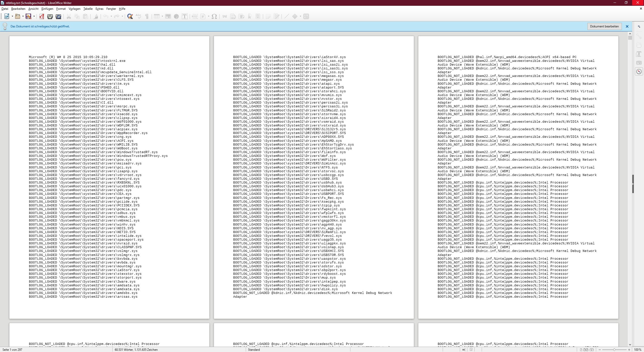Expand the Open recent files dropdown arrow
Image resolution: width=644 pixels, height=352 pixels.
pyautogui.click(x=23, y=17)
